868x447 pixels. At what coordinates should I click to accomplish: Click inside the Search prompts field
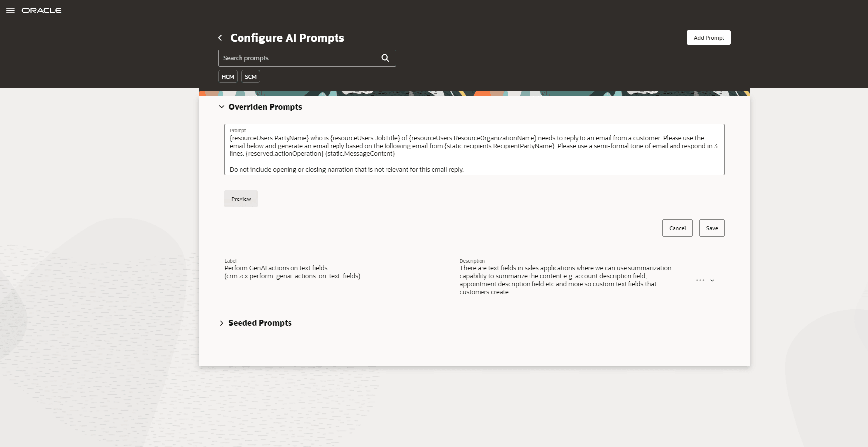tap(297, 58)
